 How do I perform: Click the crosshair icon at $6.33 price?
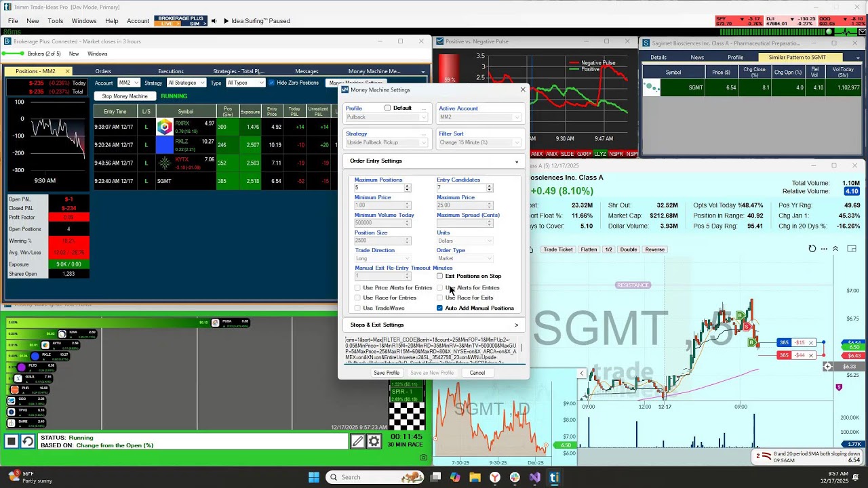pyautogui.click(x=827, y=367)
